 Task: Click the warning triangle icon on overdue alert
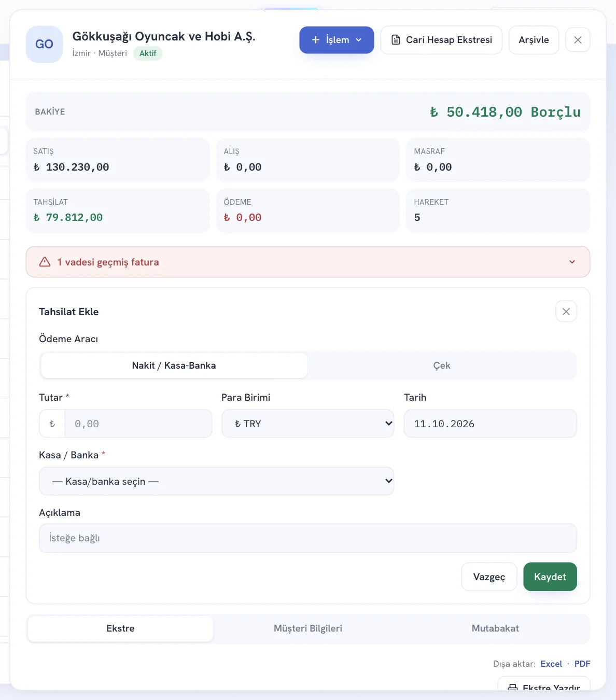pos(45,262)
